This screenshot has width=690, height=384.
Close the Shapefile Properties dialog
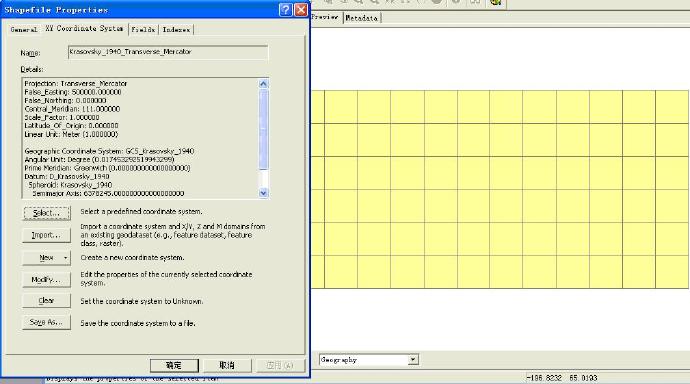pyautogui.click(x=301, y=10)
